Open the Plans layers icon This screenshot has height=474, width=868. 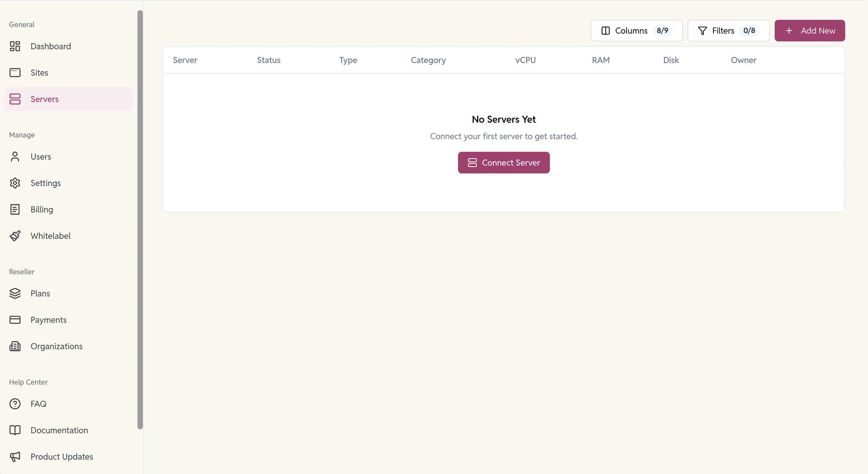click(x=15, y=293)
